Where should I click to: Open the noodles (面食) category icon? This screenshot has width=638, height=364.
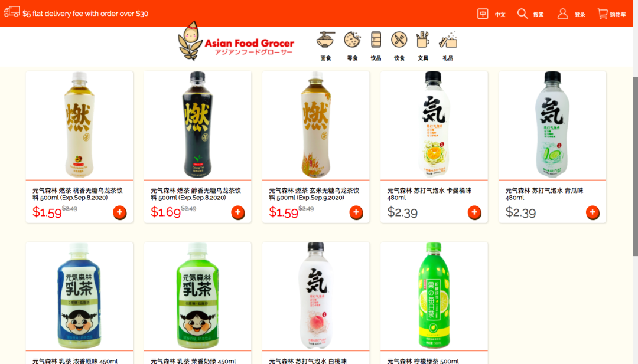tap(325, 40)
